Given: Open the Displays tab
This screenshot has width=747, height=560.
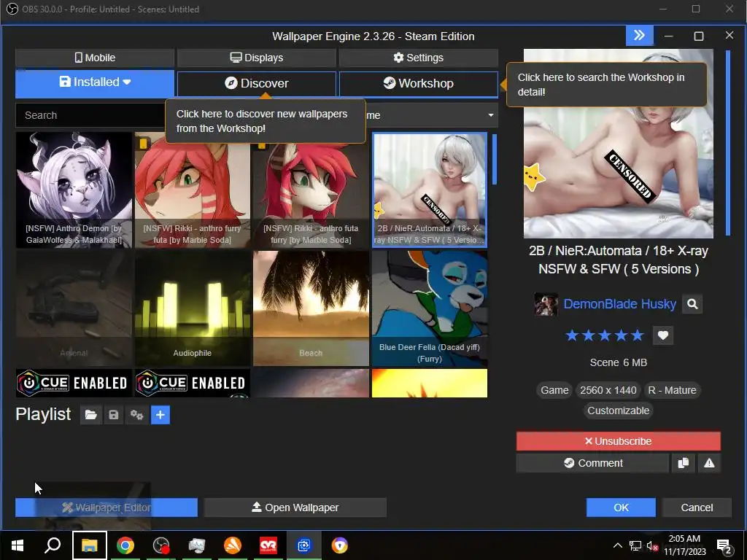Looking at the screenshot, I should pyautogui.click(x=256, y=58).
